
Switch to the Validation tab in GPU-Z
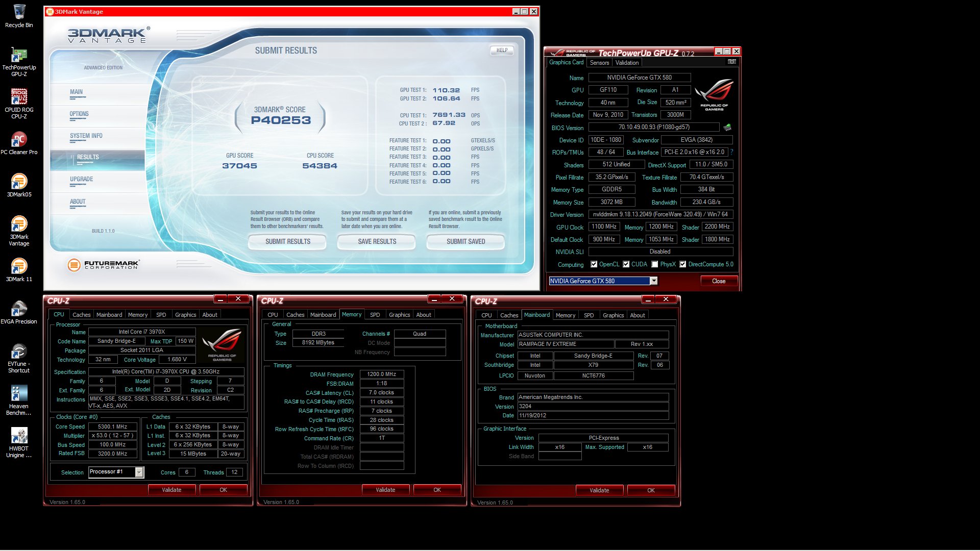click(627, 63)
